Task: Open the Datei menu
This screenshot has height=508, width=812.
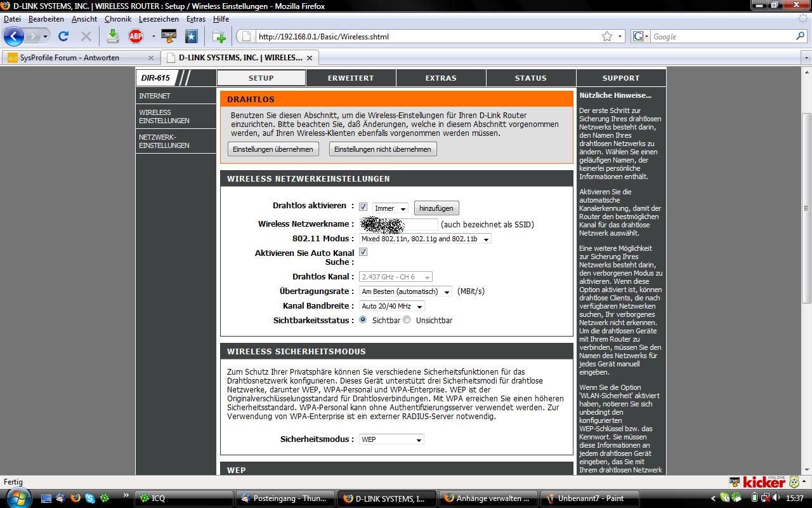Action: pos(12,19)
